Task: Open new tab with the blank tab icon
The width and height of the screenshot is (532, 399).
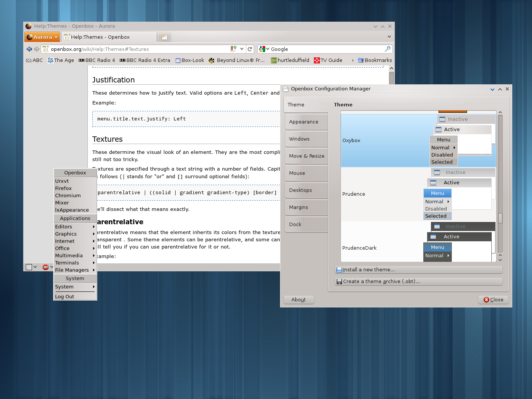Action: 164,37
